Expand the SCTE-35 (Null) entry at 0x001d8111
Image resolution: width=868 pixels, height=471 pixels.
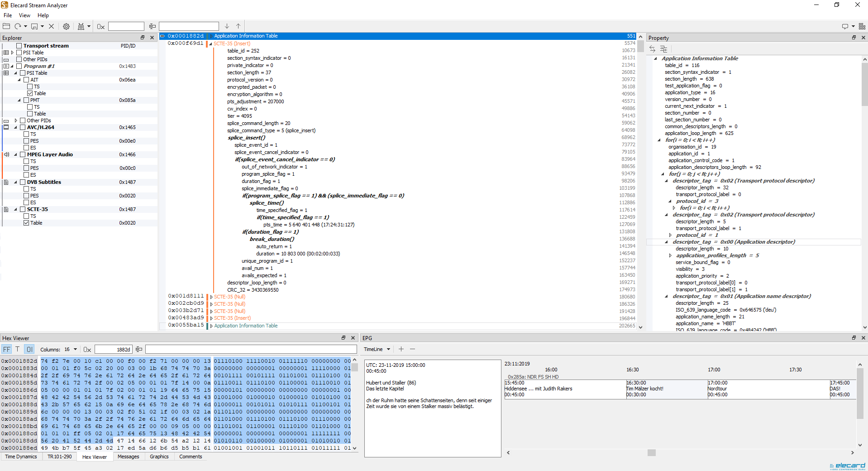click(x=210, y=297)
